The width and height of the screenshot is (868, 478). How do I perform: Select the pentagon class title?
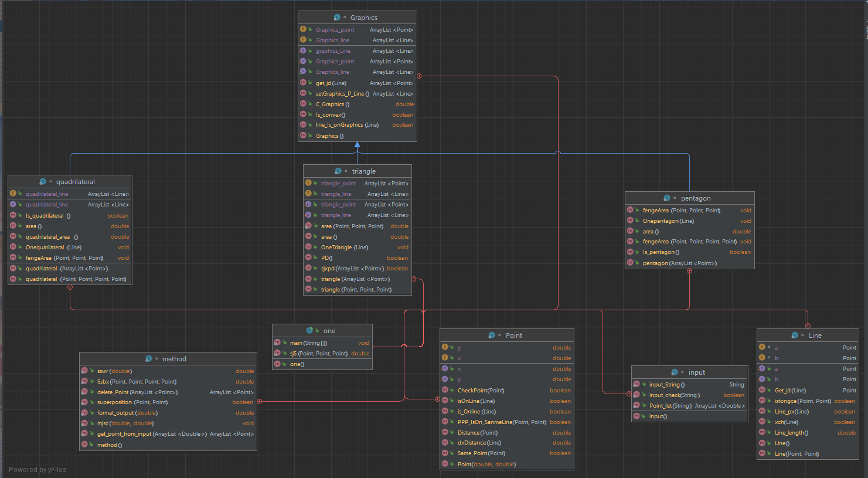click(x=696, y=198)
